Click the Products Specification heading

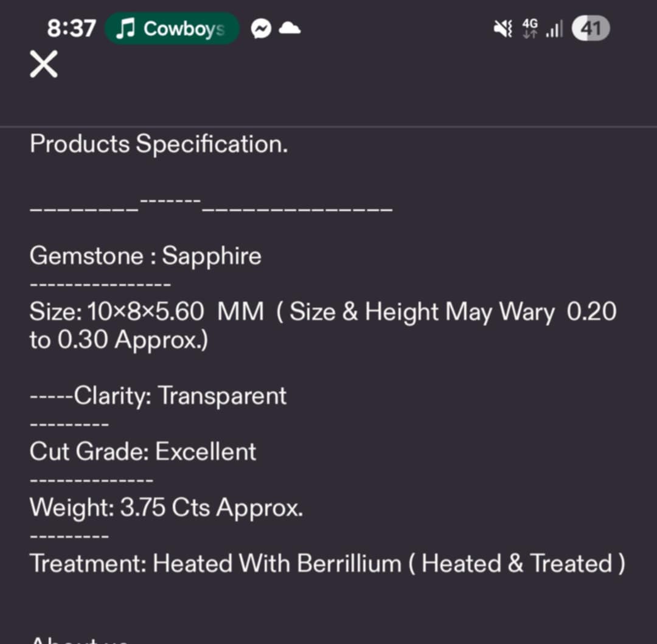[x=159, y=144]
